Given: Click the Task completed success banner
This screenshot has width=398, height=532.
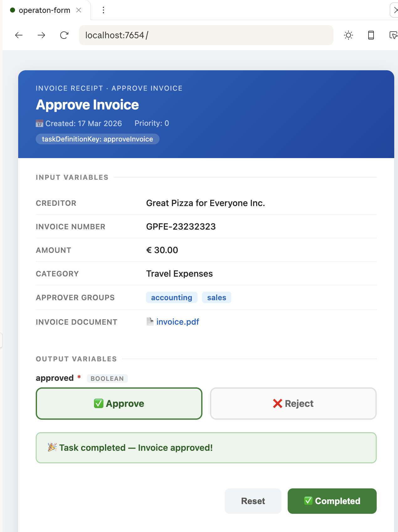Looking at the screenshot, I should (x=206, y=448).
